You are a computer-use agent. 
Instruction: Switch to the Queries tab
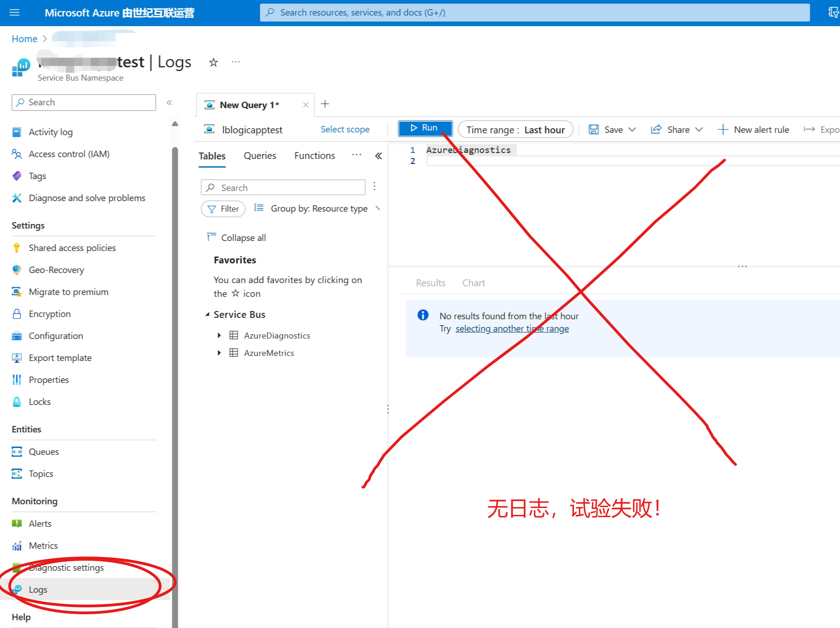(x=260, y=156)
